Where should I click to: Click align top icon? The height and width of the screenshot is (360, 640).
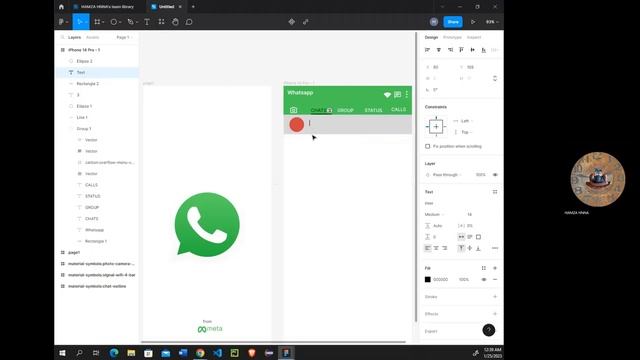click(461, 50)
